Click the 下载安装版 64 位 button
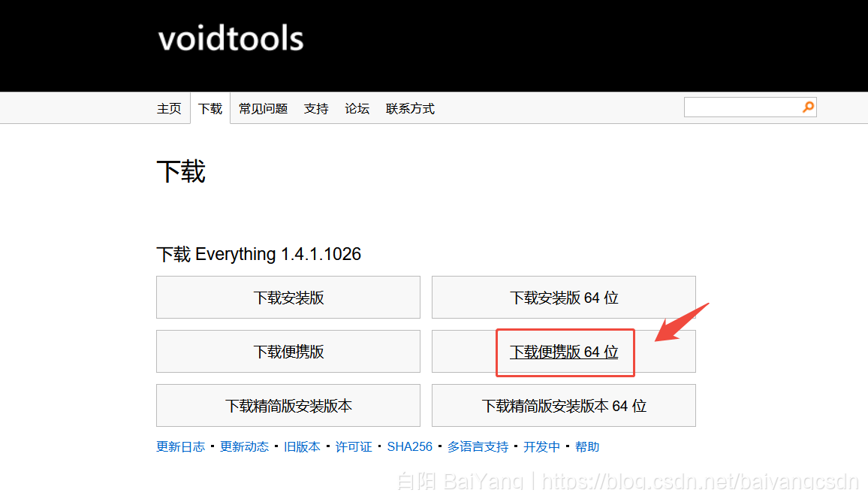This screenshot has width=868, height=499. coord(564,298)
